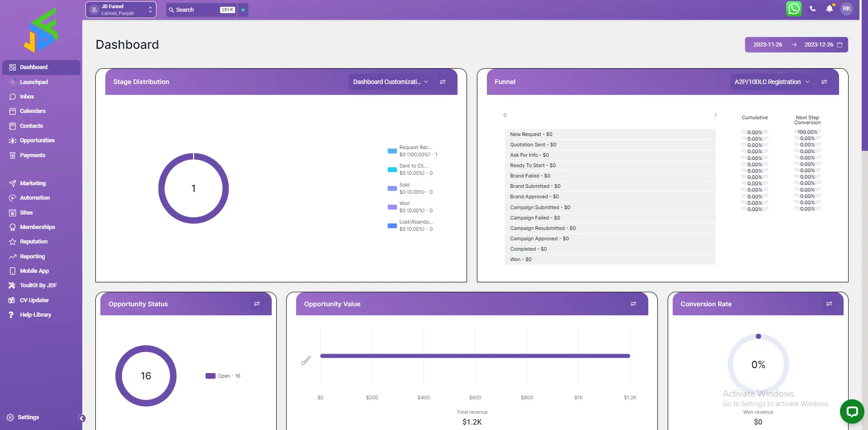This screenshot has width=868, height=430.
Task: Click the green lightning quick-action icon
Action: (x=243, y=10)
